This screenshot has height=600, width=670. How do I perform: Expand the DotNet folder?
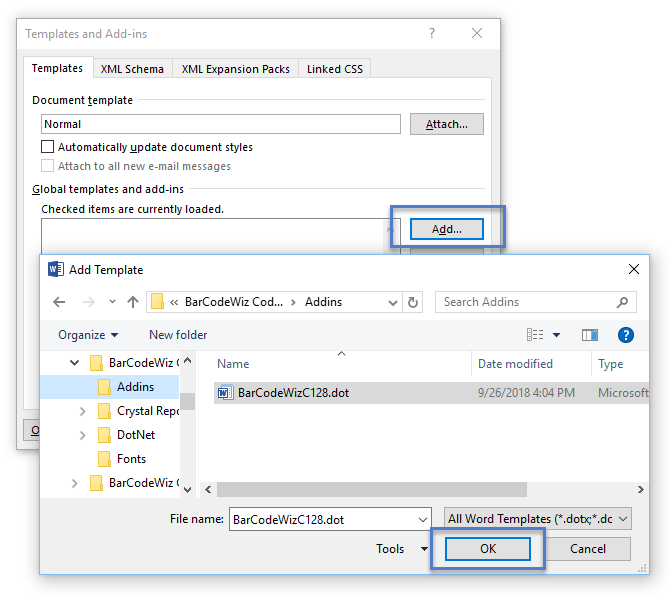tap(82, 435)
